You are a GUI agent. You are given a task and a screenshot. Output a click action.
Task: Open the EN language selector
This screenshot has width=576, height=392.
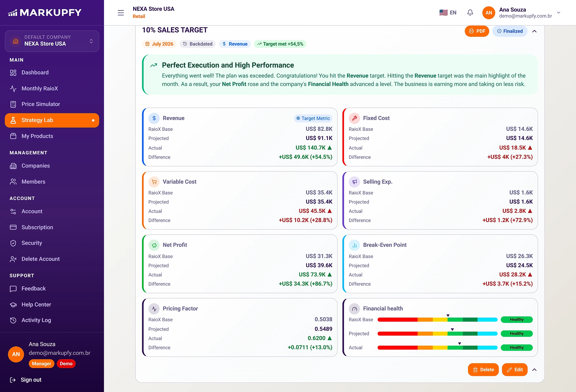pyautogui.click(x=448, y=13)
